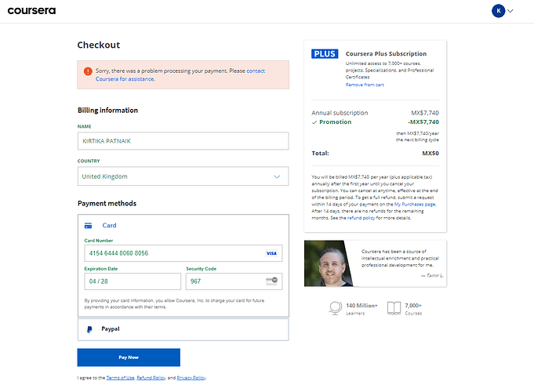Screen dimensions: 534x392
Task: Click the globe learners icon
Action: 336,308
